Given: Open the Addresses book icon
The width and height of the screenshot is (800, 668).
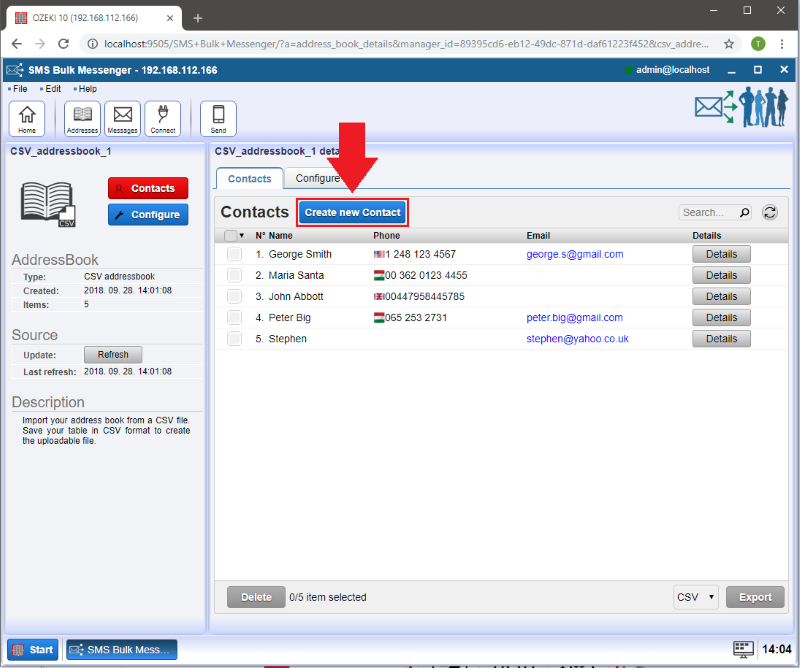Looking at the screenshot, I should click(82, 118).
